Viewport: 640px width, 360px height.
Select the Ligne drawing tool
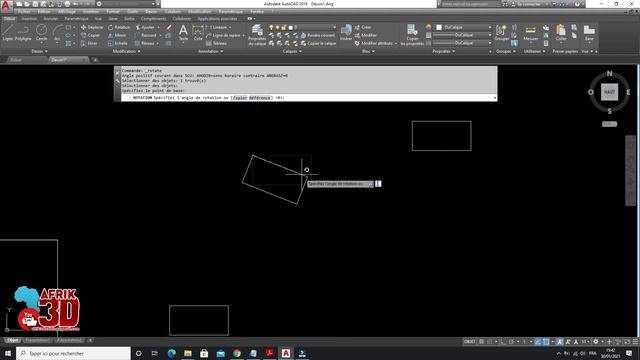pos(8,32)
